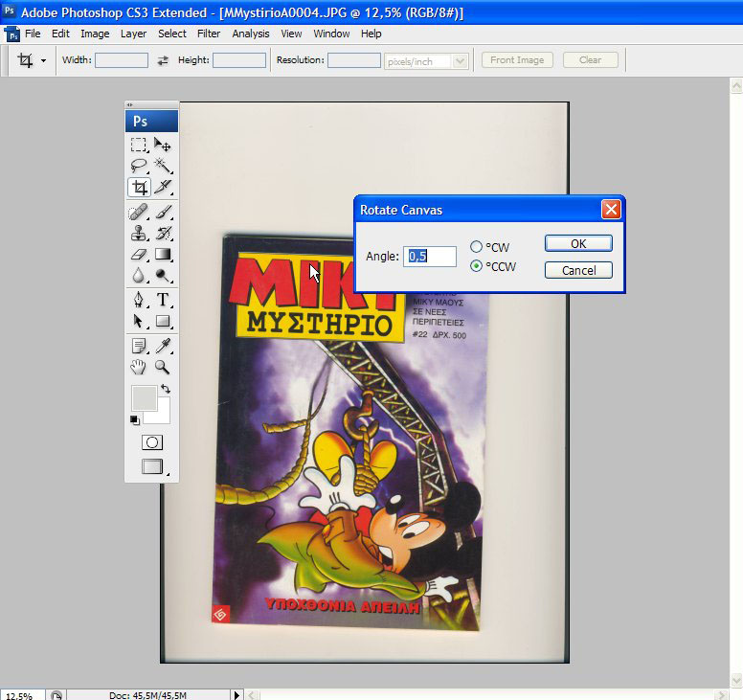The height and width of the screenshot is (700, 743).
Task: Select the History Brush tool
Action: 163,233
